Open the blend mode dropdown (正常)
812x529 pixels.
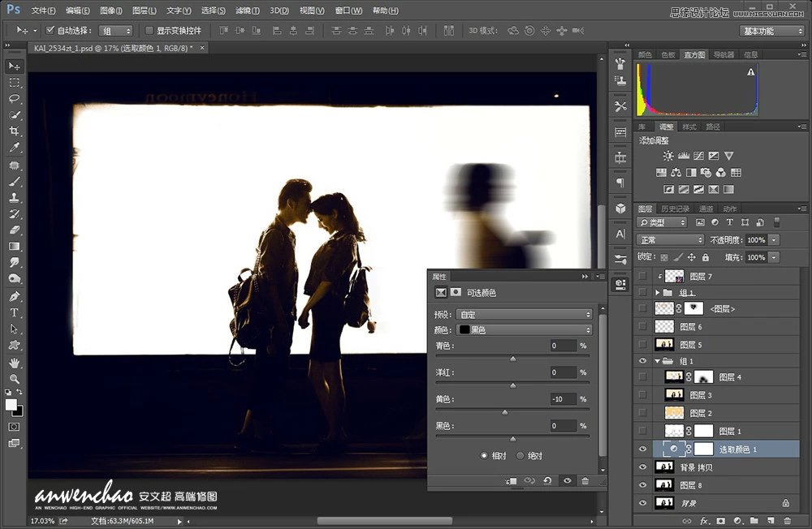[670, 240]
